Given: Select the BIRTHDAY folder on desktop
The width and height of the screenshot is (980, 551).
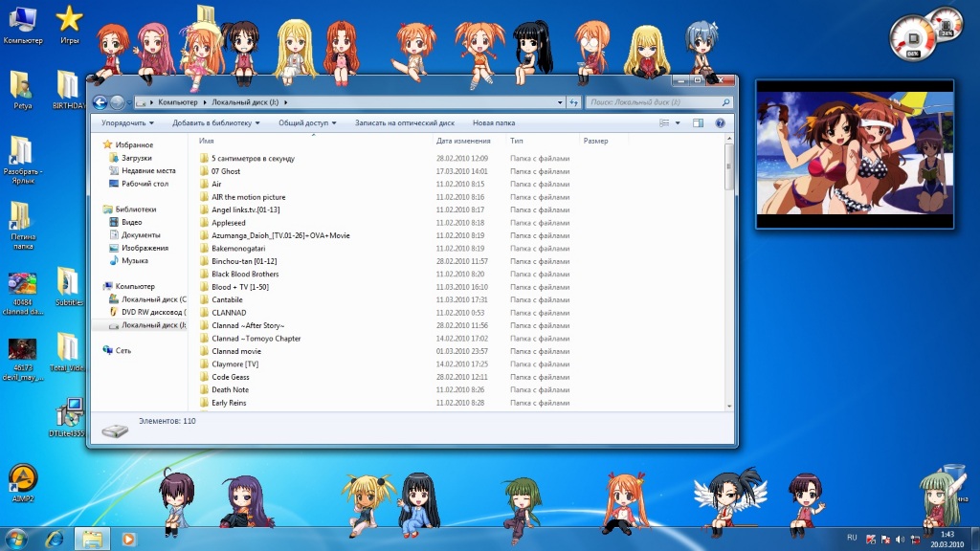Looking at the screenshot, I should pyautogui.click(x=68, y=90).
